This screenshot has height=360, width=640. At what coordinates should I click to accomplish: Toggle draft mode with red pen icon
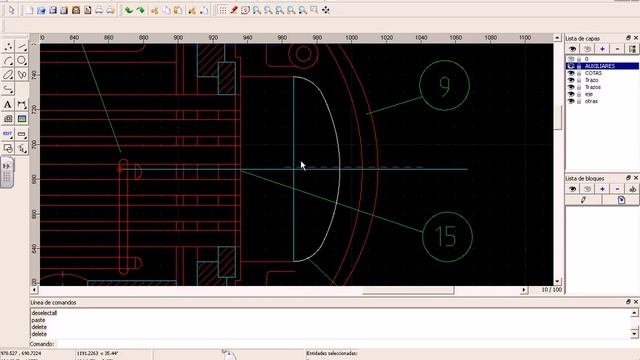234,10
